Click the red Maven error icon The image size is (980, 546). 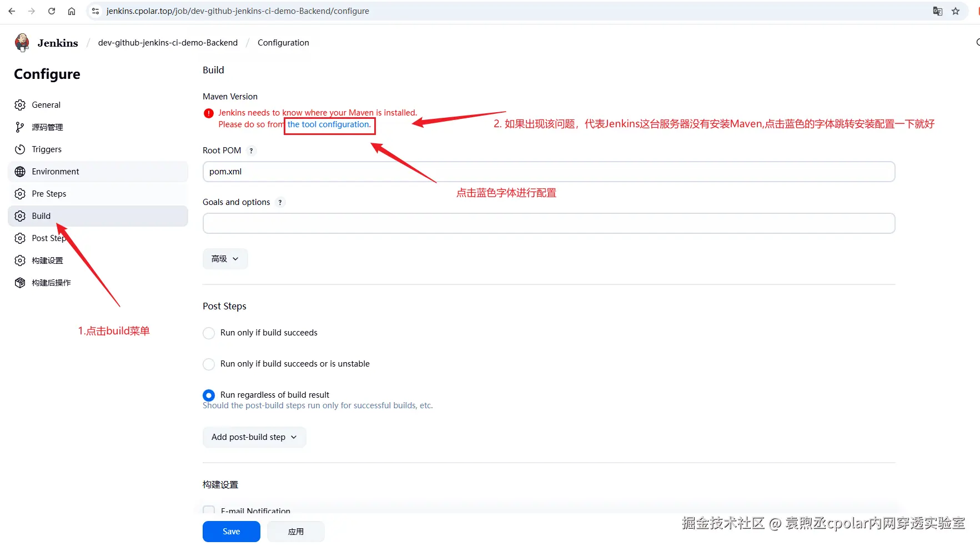[x=209, y=113]
